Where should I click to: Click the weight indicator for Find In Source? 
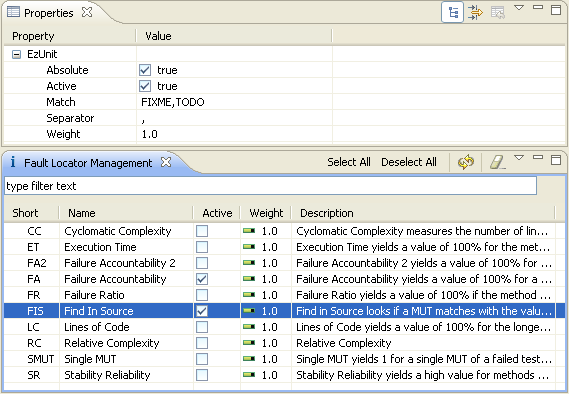coord(249,311)
